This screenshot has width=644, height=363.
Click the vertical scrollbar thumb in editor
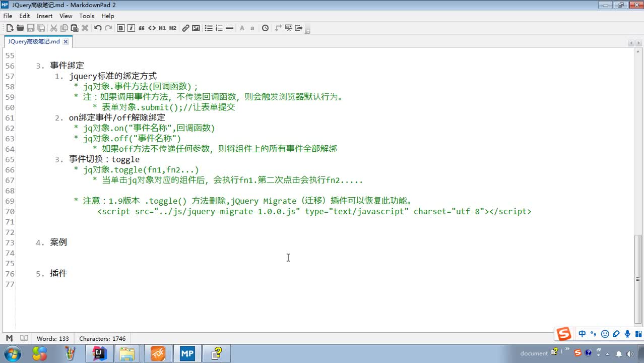point(638,279)
